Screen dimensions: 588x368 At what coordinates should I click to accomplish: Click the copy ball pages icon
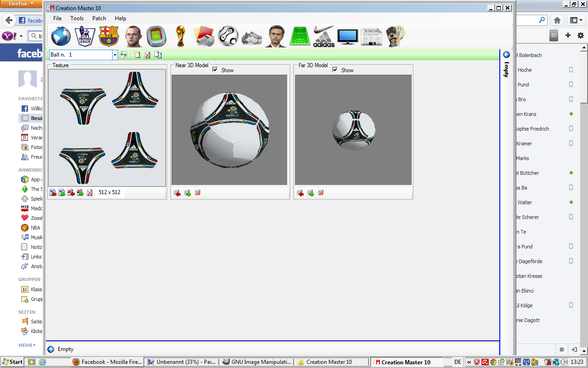(158, 55)
